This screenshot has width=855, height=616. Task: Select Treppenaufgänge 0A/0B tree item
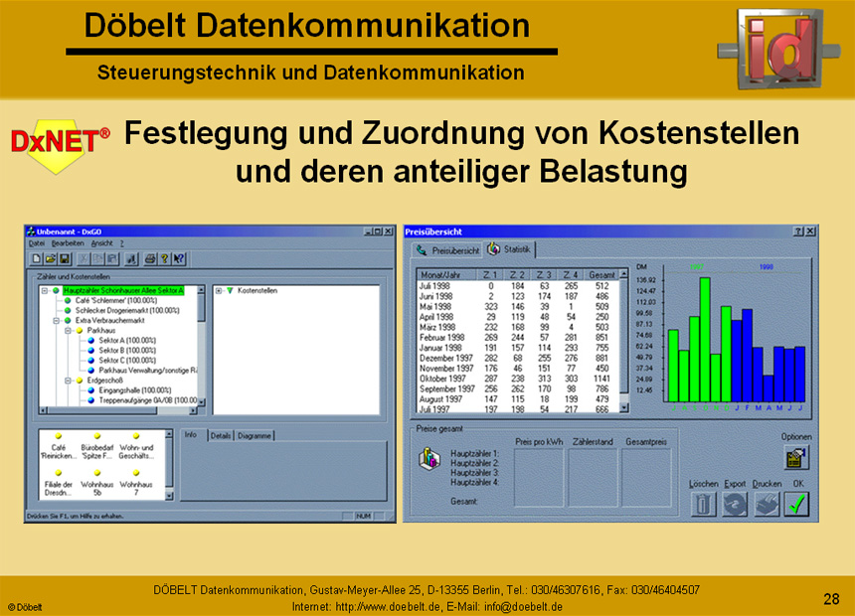pos(148,400)
